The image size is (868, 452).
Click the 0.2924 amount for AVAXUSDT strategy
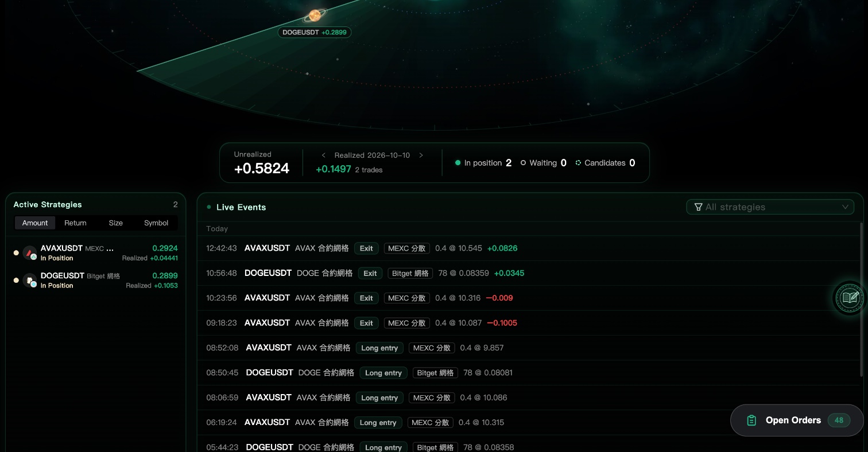click(x=165, y=248)
